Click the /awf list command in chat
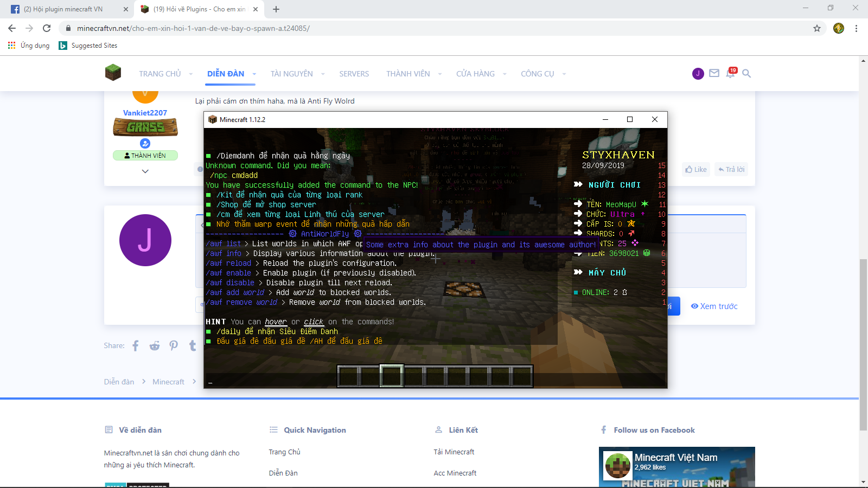Screen dimensions: 868x488 click(x=223, y=243)
